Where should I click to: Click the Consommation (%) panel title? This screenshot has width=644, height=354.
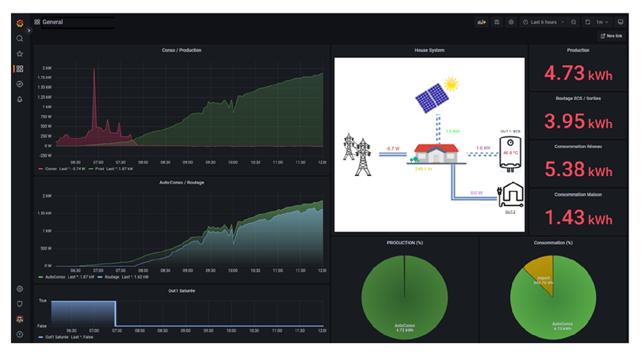pos(553,243)
